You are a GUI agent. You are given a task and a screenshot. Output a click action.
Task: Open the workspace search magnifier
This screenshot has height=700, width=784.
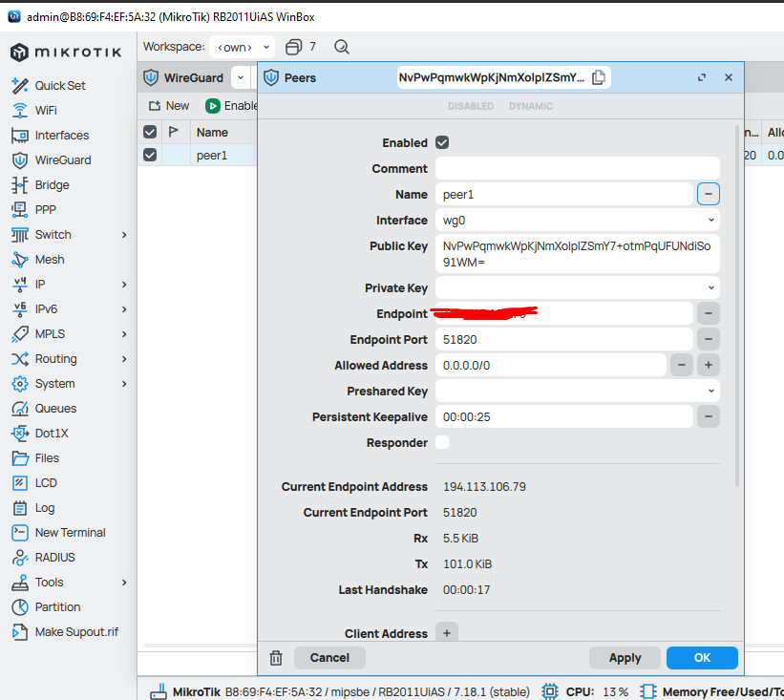click(x=342, y=47)
